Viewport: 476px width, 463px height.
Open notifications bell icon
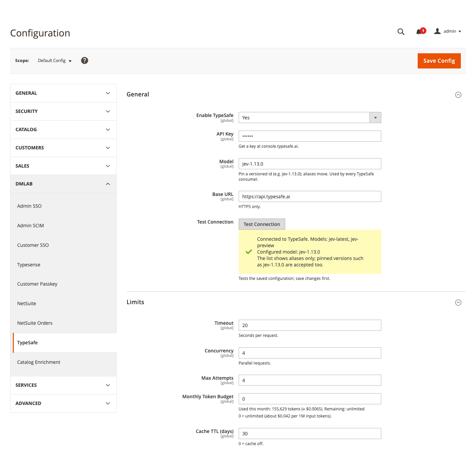(420, 31)
